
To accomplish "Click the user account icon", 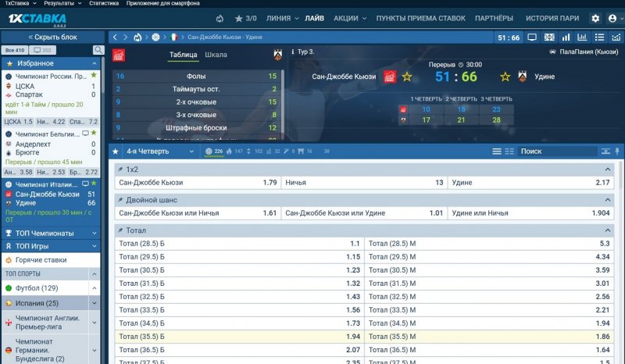I will [612, 18].
